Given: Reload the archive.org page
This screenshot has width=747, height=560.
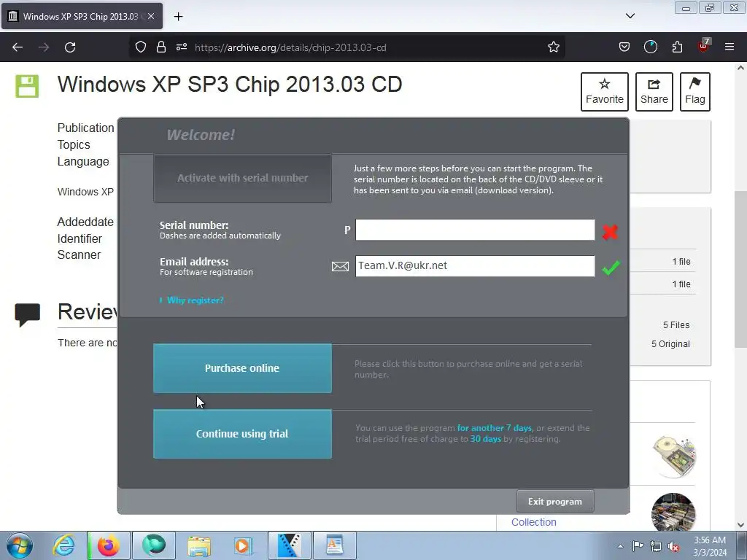Looking at the screenshot, I should pos(70,47).
